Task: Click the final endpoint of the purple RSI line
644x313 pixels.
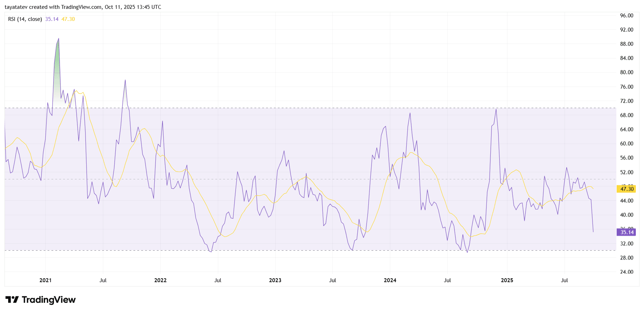Action: click(593, 232)
